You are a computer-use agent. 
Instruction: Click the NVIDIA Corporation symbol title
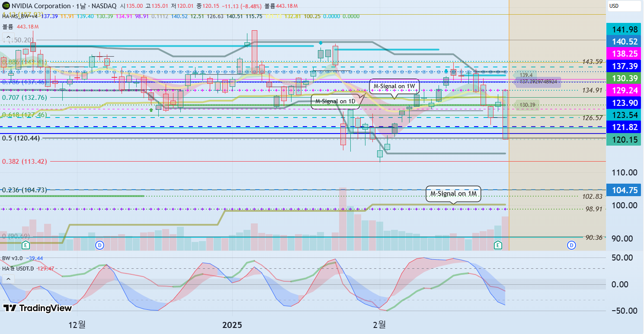(x=41, y=6)
